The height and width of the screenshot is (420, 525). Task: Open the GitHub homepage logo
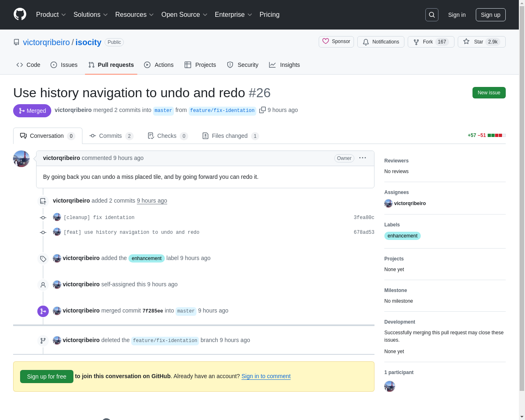(x=20, y=14)
